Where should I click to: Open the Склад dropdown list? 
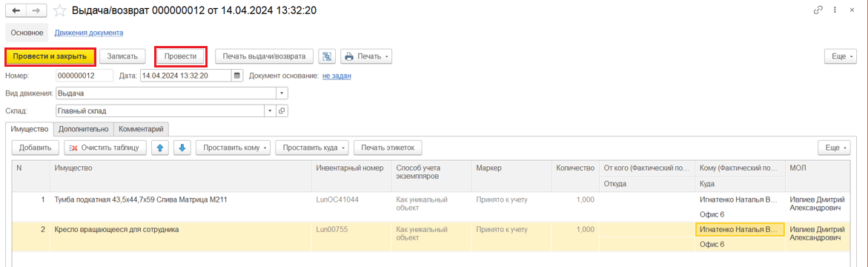tap(270, 111)
